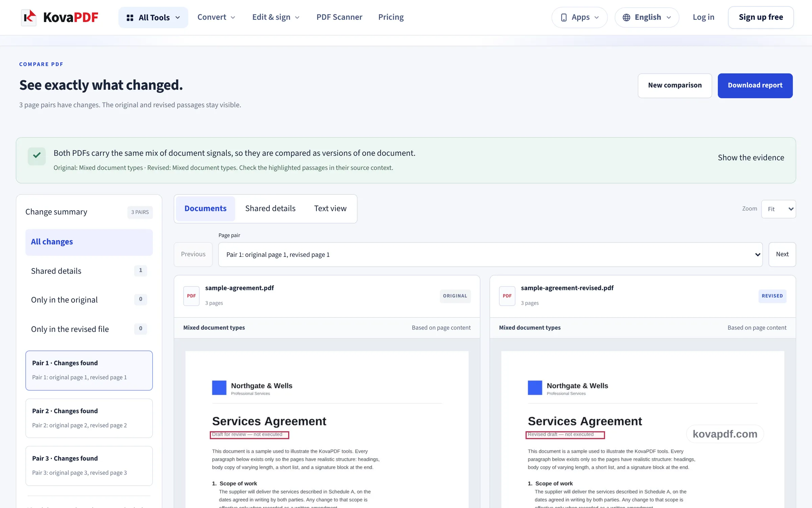Click the green checkmark status icon
Screen dimensions: 812x508
point(37,156)
